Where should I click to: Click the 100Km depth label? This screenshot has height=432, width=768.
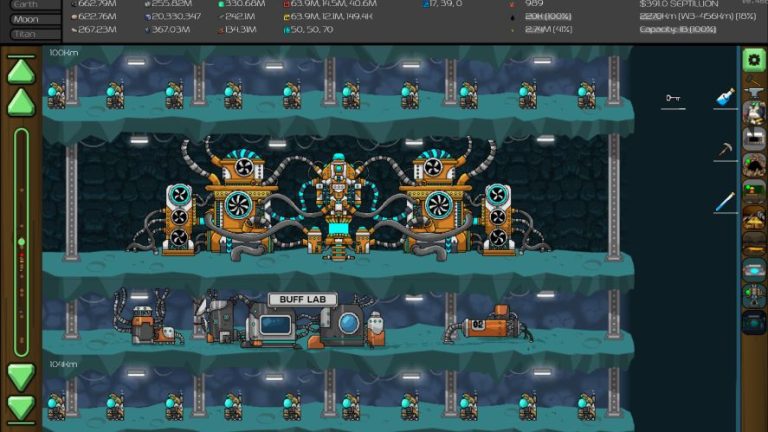coord(64,52)
